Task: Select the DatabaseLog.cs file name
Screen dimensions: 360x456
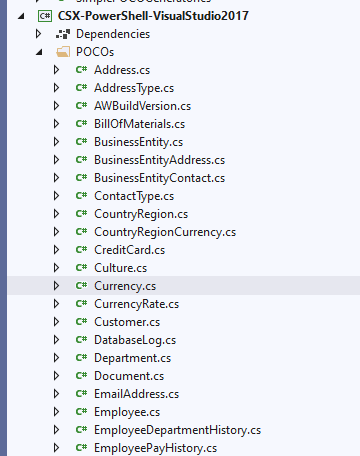Action: (x=135, y=340)
